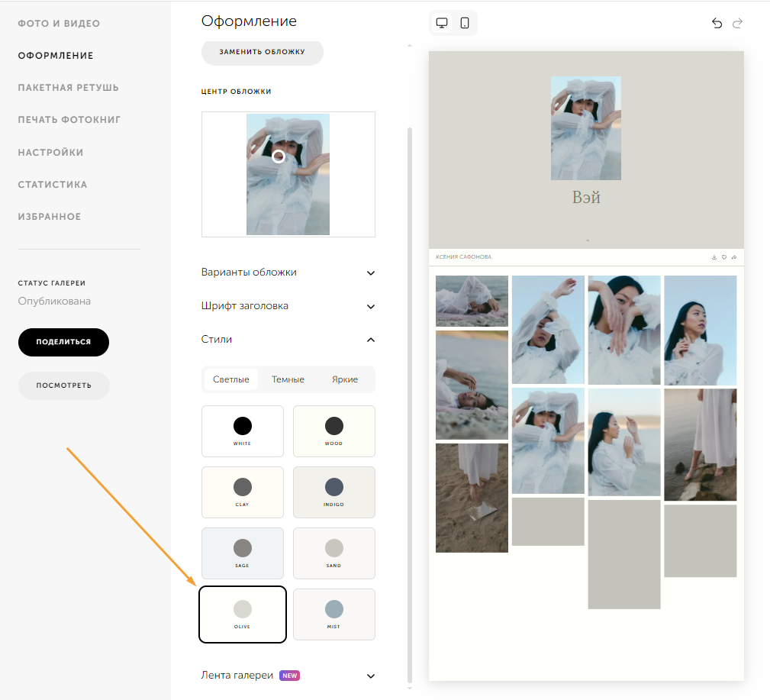Pick the Olive style swatch
Viewport: 770px width, 700px height.
(243, 614)
